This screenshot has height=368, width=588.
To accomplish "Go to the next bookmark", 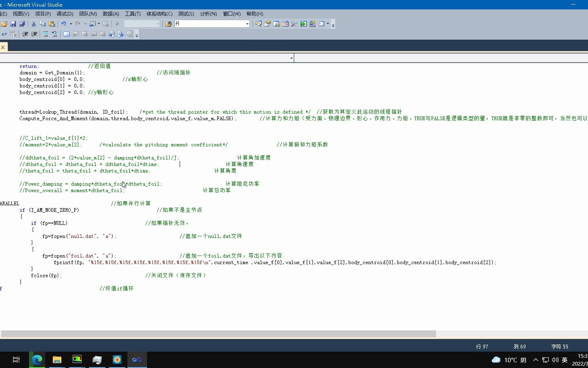I will pyautogui.click(x=85, y=34).
